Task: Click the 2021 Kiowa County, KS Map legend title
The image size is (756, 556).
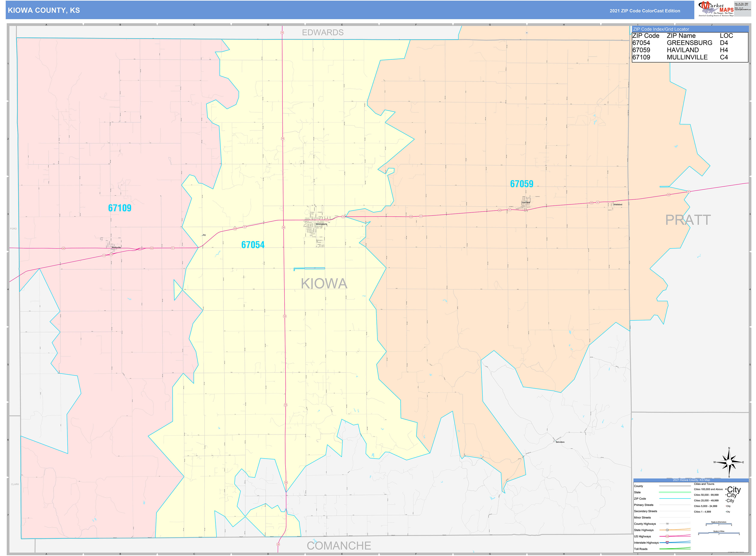Action: [692, 480]
